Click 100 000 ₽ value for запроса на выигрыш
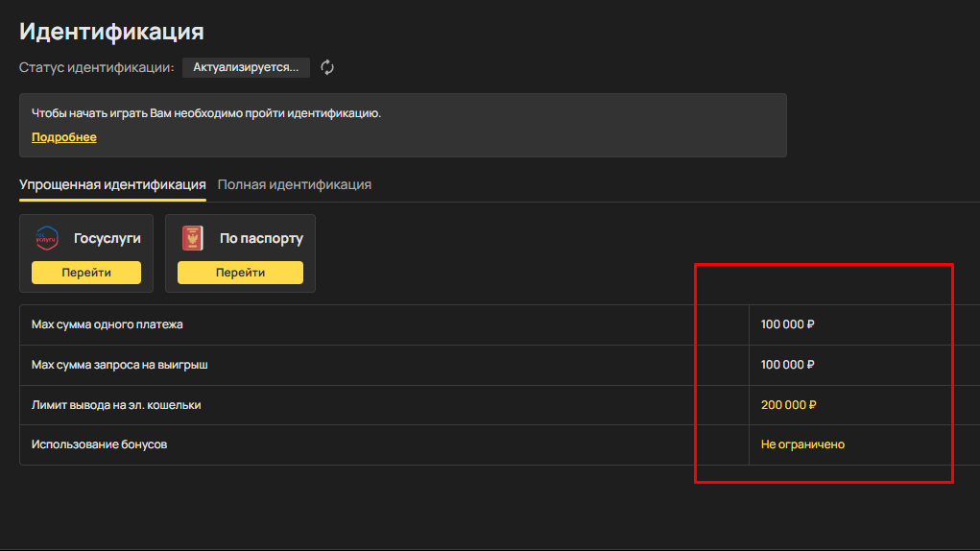The image size is (980, 551). click(x=787, y=364)
